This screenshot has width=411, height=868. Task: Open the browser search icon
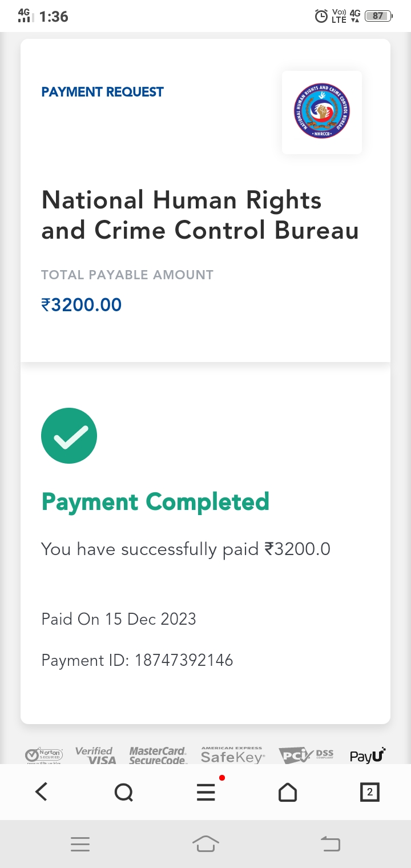pos(123,792)
